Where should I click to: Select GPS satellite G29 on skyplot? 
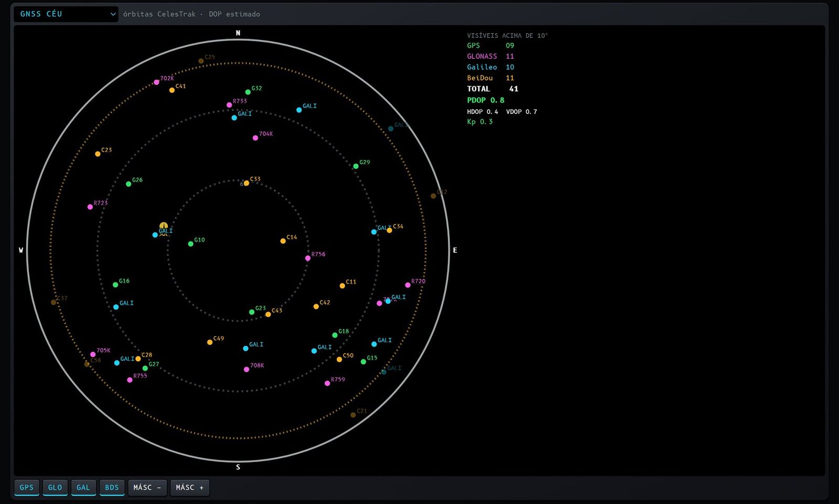pyautogui.click(x=356, y=166)
